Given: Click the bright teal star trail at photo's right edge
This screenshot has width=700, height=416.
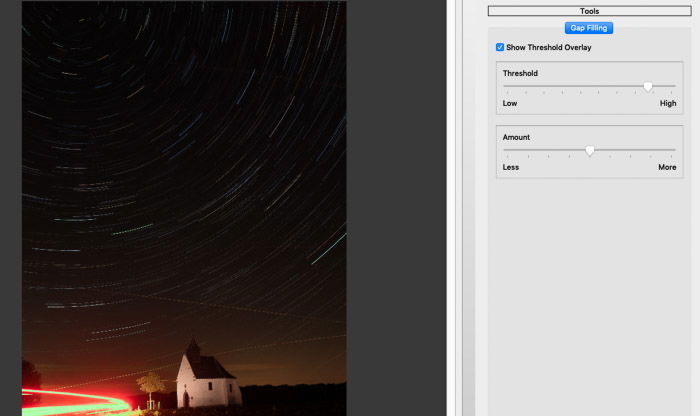Looking at the screenshot, I should pos(329,249).
